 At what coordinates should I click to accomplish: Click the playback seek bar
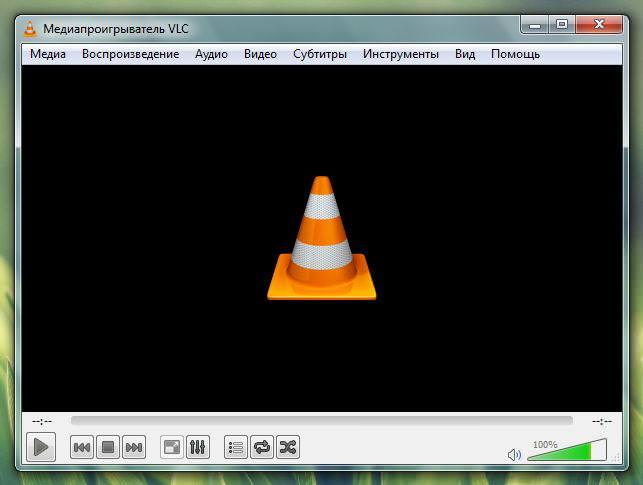point(322,421)
